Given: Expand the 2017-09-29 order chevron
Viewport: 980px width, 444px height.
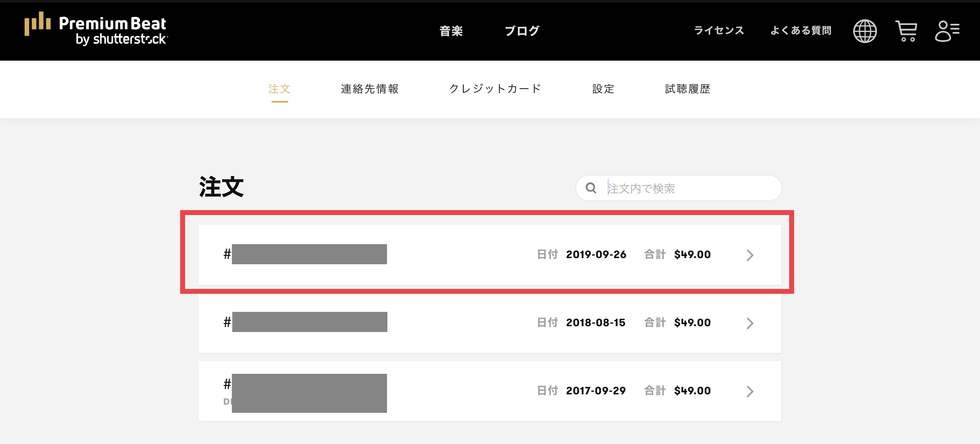Looking at the screenshot, I should pyautogui.click(x=750, y=391).
